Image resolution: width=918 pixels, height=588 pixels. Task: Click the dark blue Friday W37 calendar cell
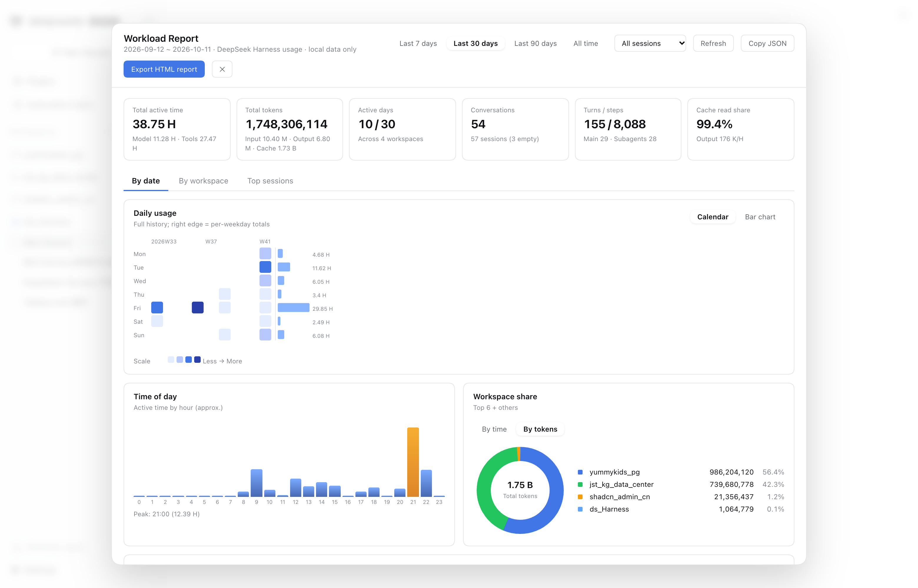click(197, 307)
